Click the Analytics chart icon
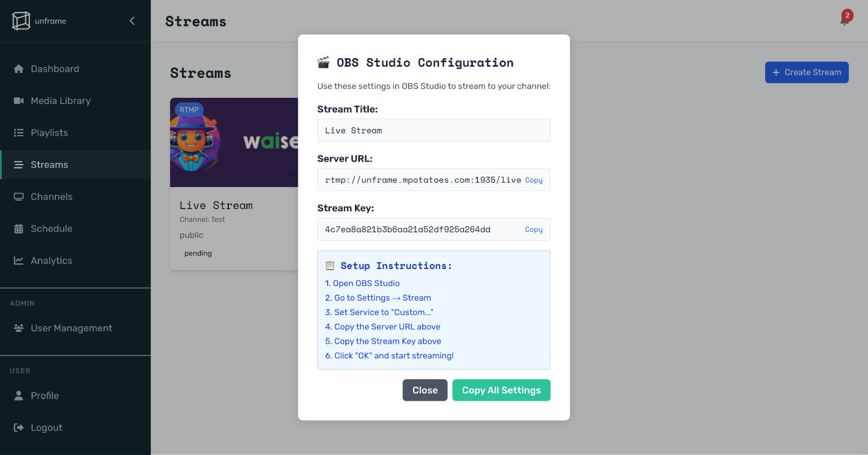The width and height of the screenshot is (868, 455). 19,261
